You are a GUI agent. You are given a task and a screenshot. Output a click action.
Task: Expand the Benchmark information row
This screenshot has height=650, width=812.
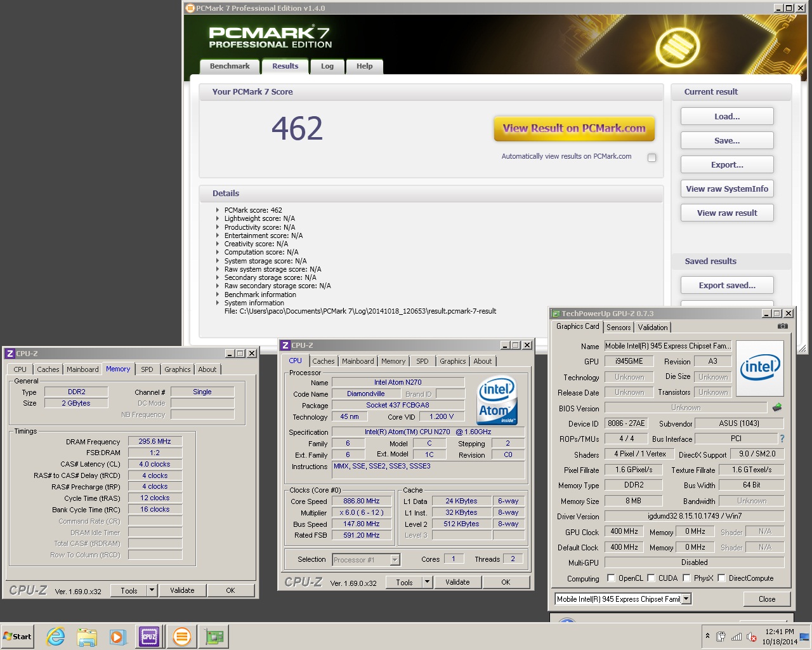(218, 295)
